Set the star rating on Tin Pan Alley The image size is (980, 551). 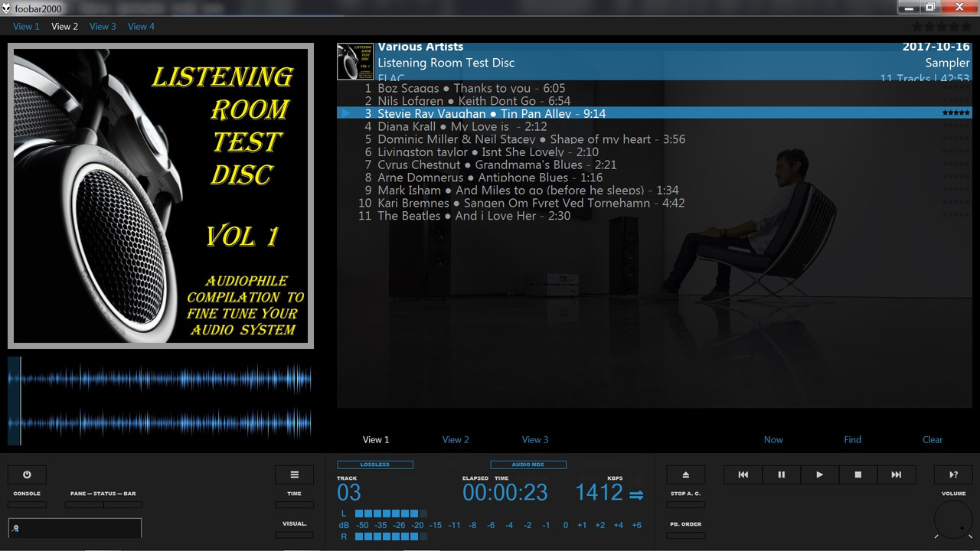(x=956, y=113)
